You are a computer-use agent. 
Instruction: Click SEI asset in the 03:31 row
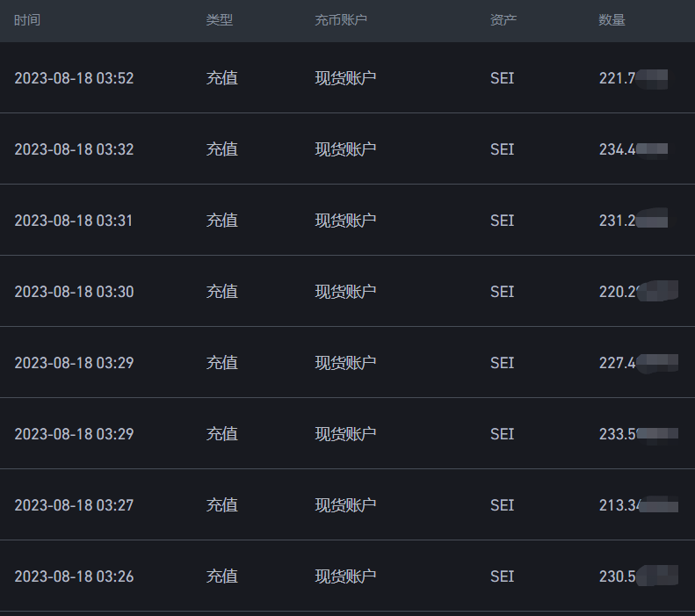[503, 221]
